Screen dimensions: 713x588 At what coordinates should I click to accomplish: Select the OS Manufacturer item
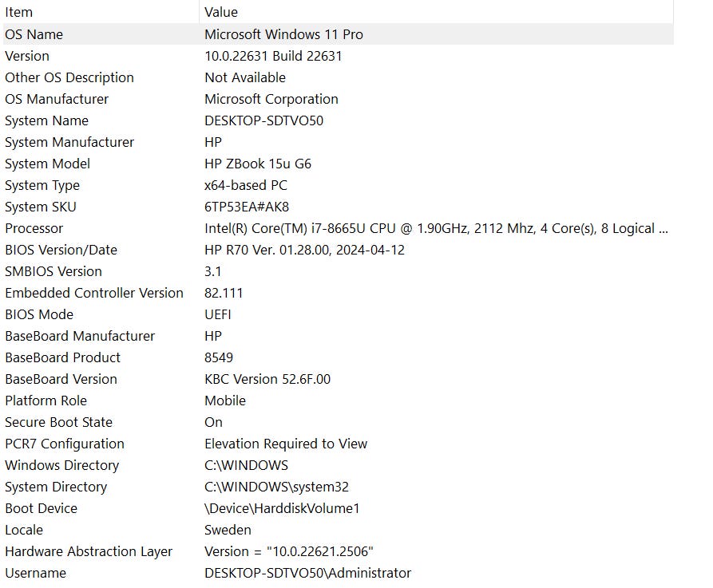[57, 99]
